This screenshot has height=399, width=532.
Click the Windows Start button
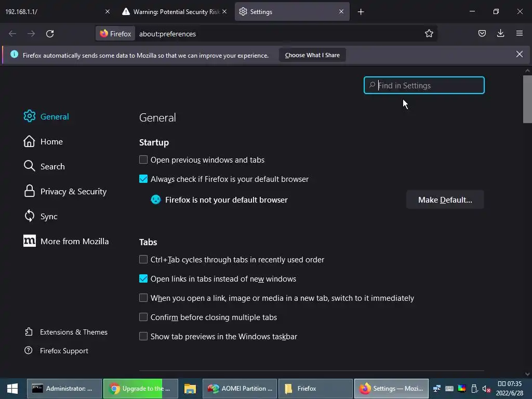12,389
